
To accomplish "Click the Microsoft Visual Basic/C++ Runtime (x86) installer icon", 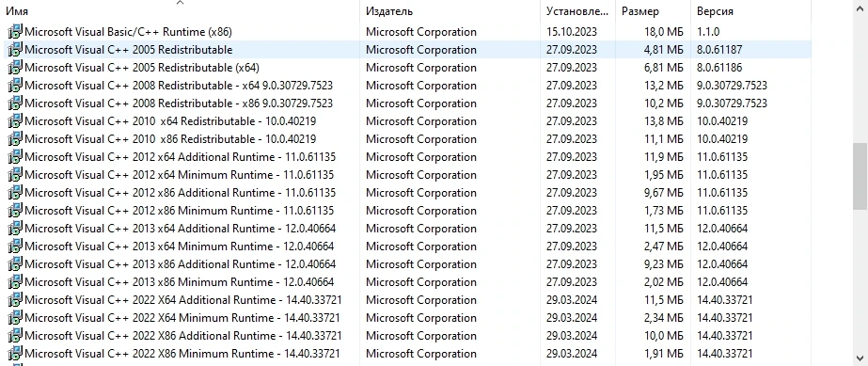I will coord(15,32).
